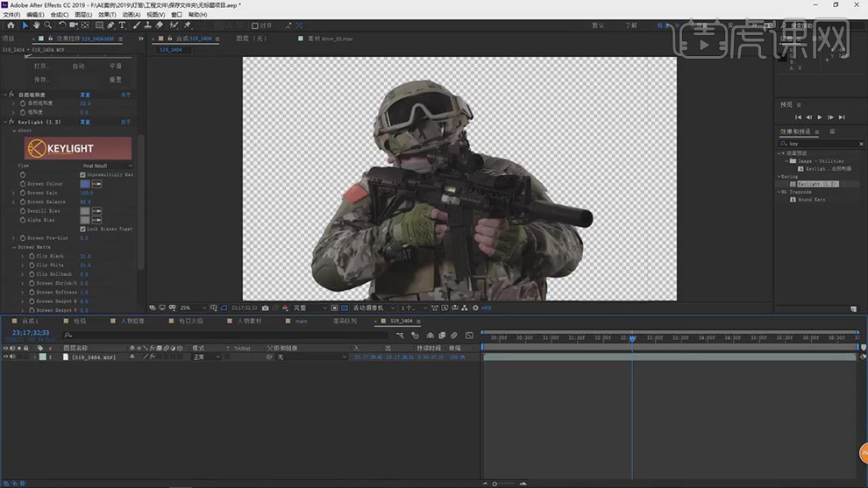Click the Home icon in toolbar
868x488 pixels.
(x=11, y=25)
